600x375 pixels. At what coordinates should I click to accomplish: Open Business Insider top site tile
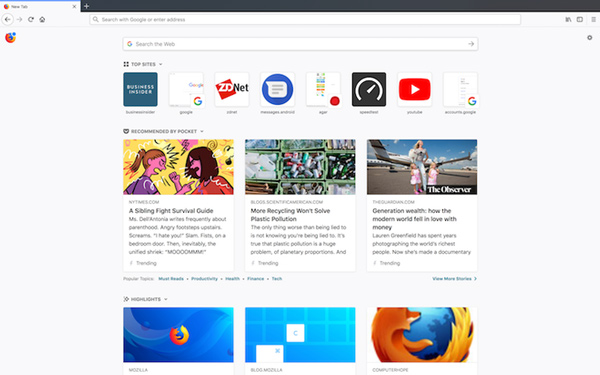tap(140, 89)
